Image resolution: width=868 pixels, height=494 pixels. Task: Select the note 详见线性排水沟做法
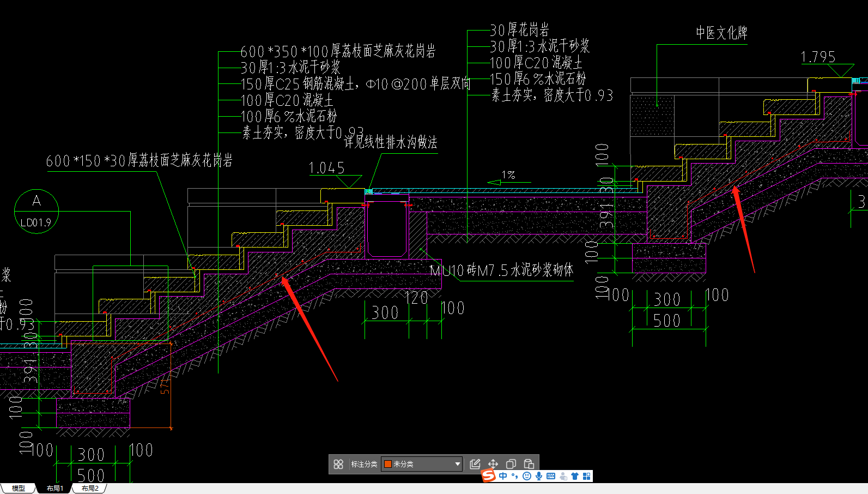[391, 143]
